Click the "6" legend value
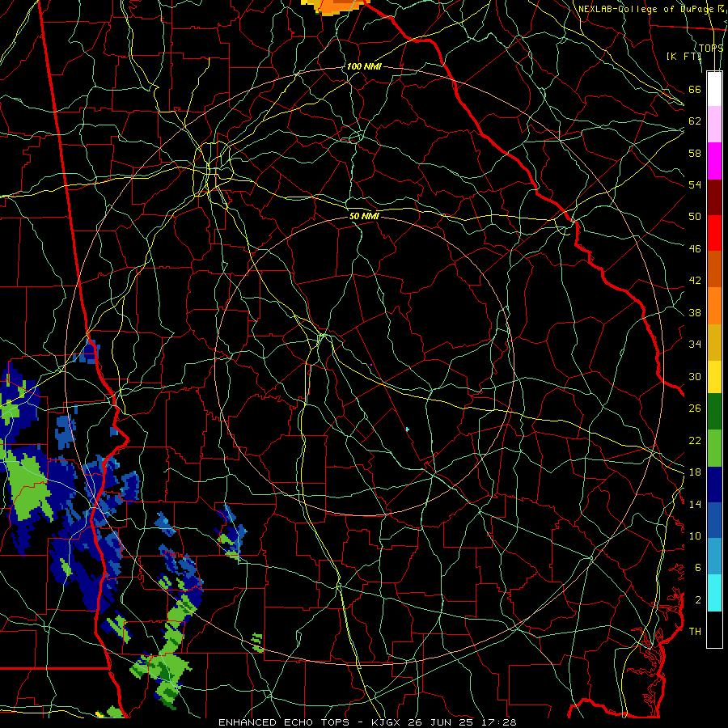Screen dimensions: 728x728 coord(697,568)
